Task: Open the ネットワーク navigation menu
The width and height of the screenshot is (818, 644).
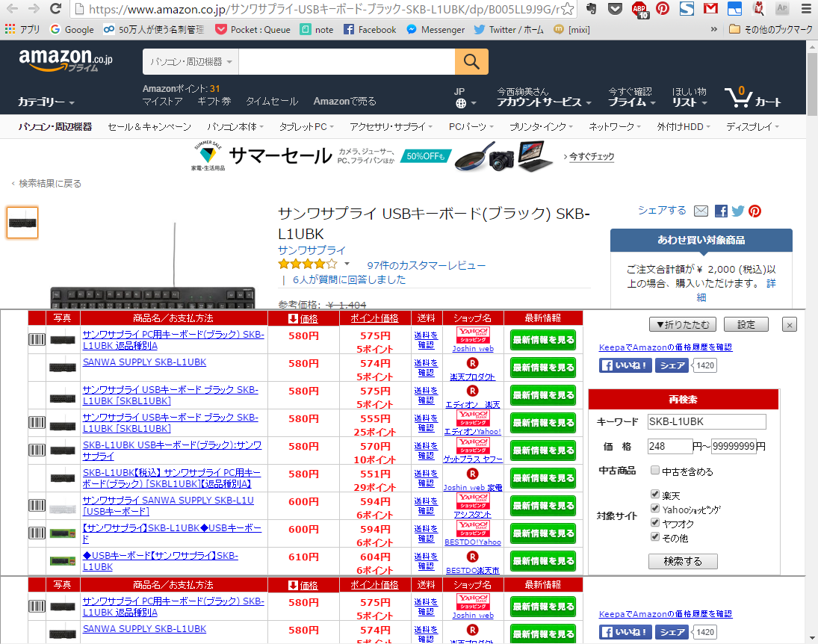Action: click(x=615, y=127)
